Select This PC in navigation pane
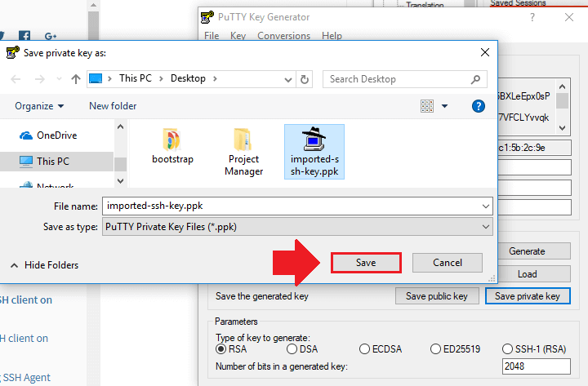Screen dimensions: 588x386 pos(44,162)
